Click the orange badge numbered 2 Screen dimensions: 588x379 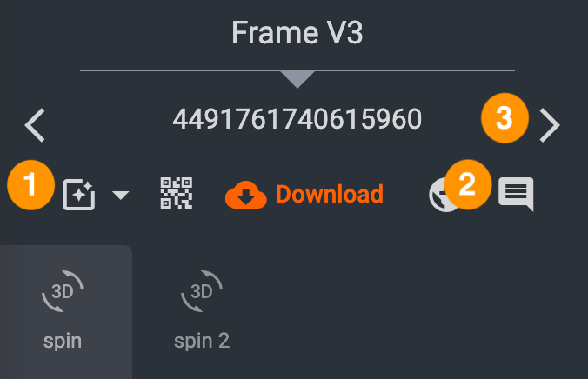[468, 184]
